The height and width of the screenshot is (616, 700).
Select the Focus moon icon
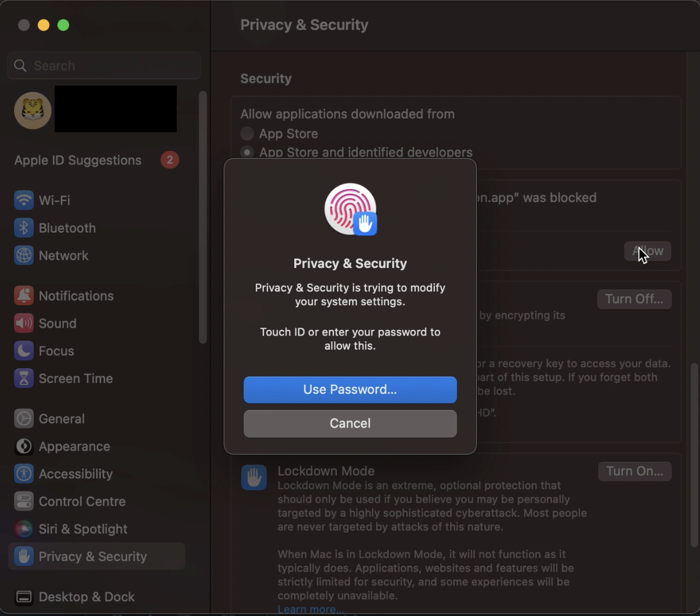(24, 351)
